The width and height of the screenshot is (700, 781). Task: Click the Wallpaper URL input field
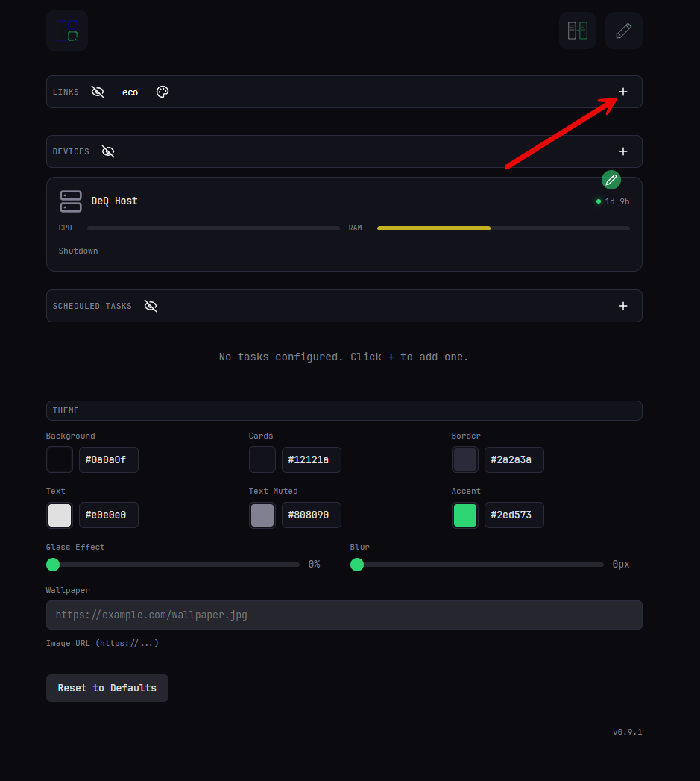coord(344,615)
